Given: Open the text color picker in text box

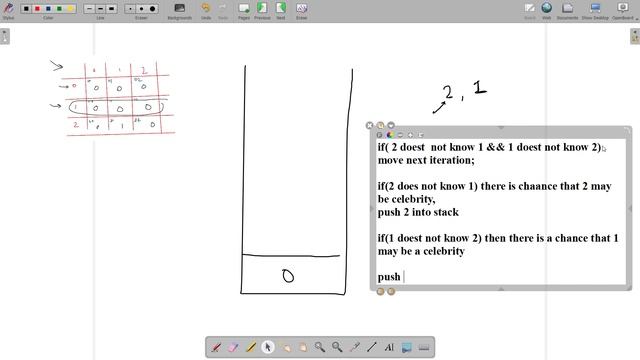Looking at the screenshot, I should 390,135.
